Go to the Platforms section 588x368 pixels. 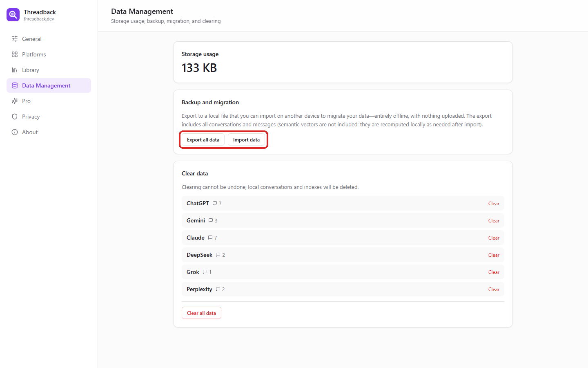(x=49, y=54)
